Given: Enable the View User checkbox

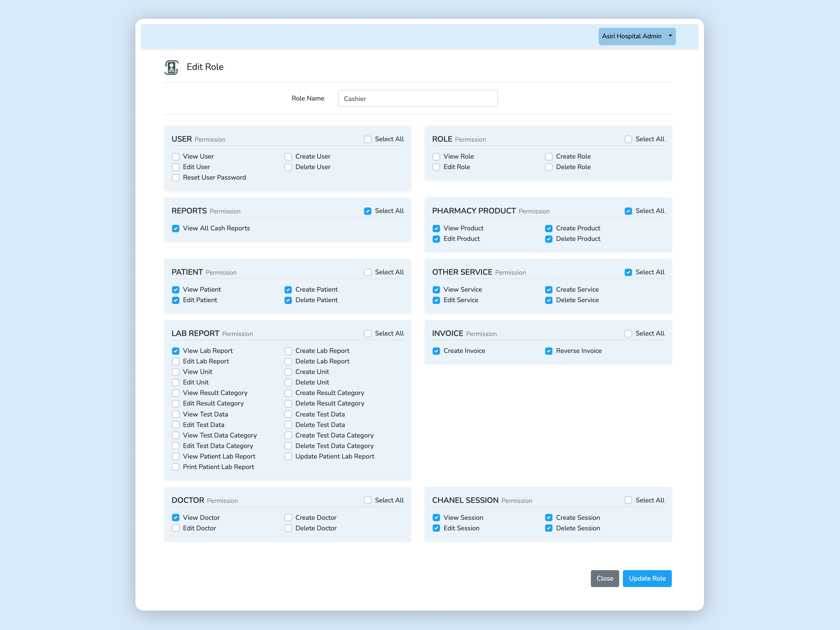Looking at the screenshot, I should point(175,156).
